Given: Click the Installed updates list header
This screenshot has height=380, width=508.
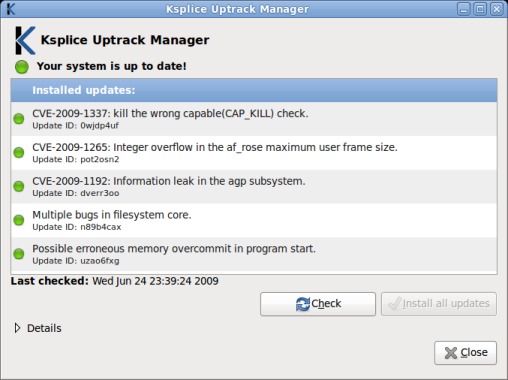Looking at the screenshot, I should coord(254,90).
